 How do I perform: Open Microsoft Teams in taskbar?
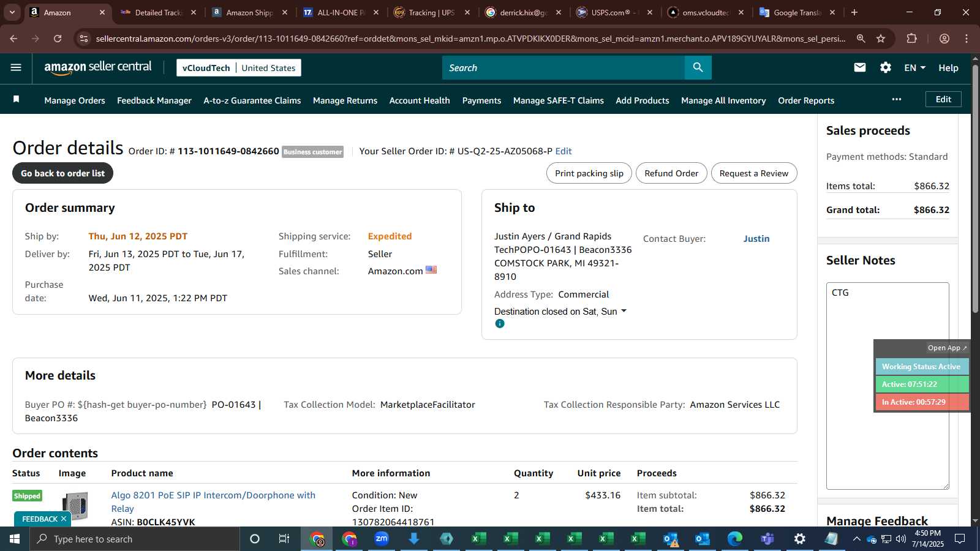(x=767, y=539)
